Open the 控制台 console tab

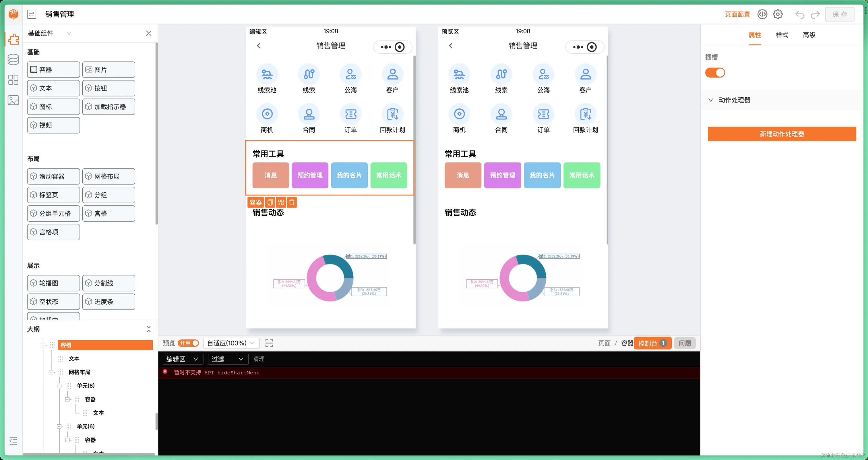[x=652, y=343]
